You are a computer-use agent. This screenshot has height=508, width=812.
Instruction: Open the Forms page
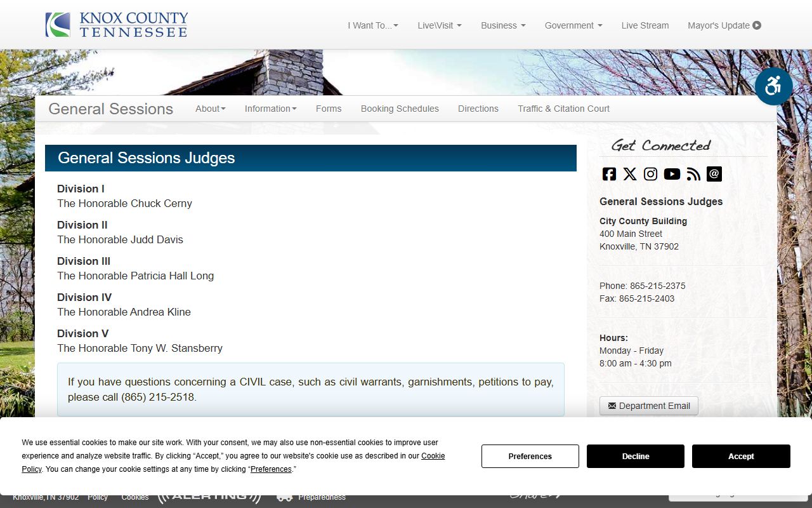tap(329, 109)
